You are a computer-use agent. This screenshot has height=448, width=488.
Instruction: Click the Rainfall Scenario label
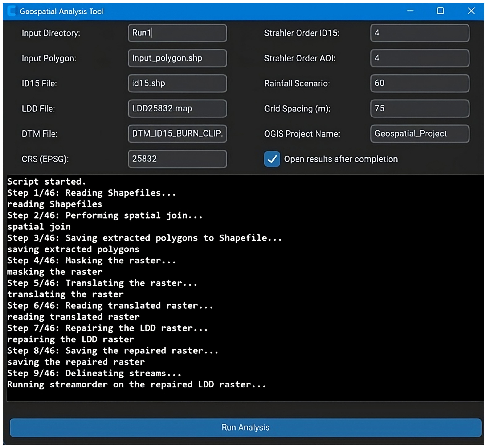[297, 84]
